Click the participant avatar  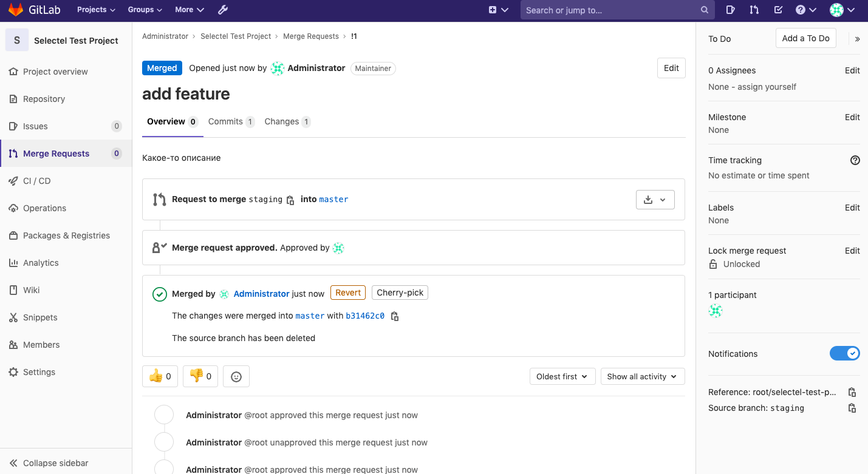[716, 311]
